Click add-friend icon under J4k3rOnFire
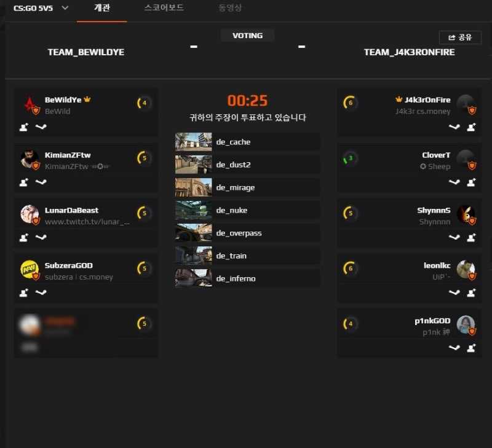The height and width of the screenshot is (448, 492). [471, 127]
